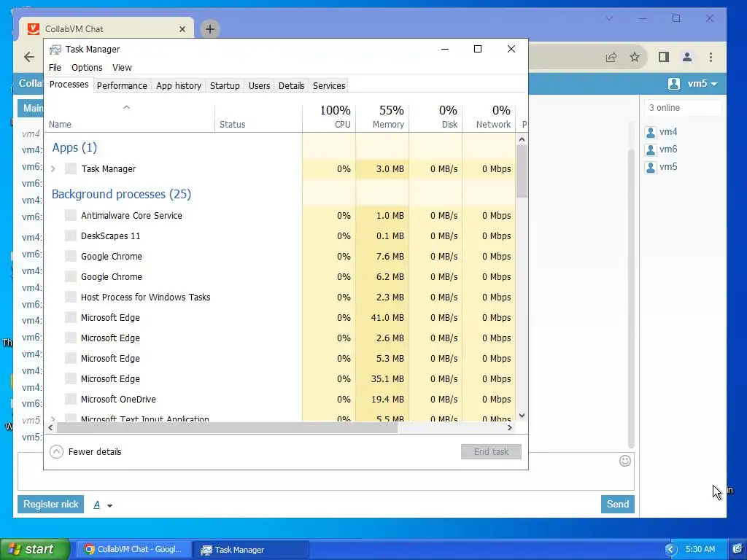Click the tray icon right of clock
Screen dimensions: 747x560
click(x=738, y=549)
